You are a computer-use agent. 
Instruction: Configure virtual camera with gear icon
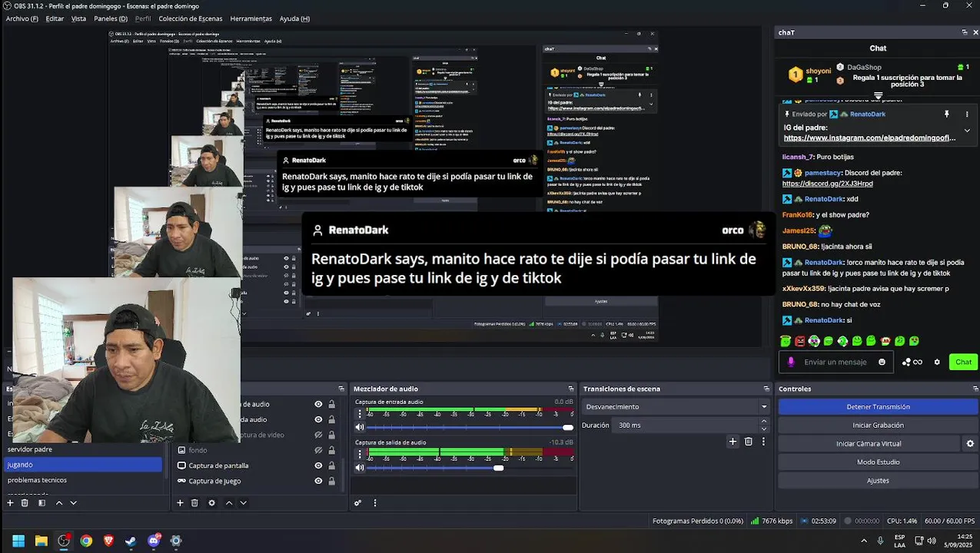pos(970,444)
